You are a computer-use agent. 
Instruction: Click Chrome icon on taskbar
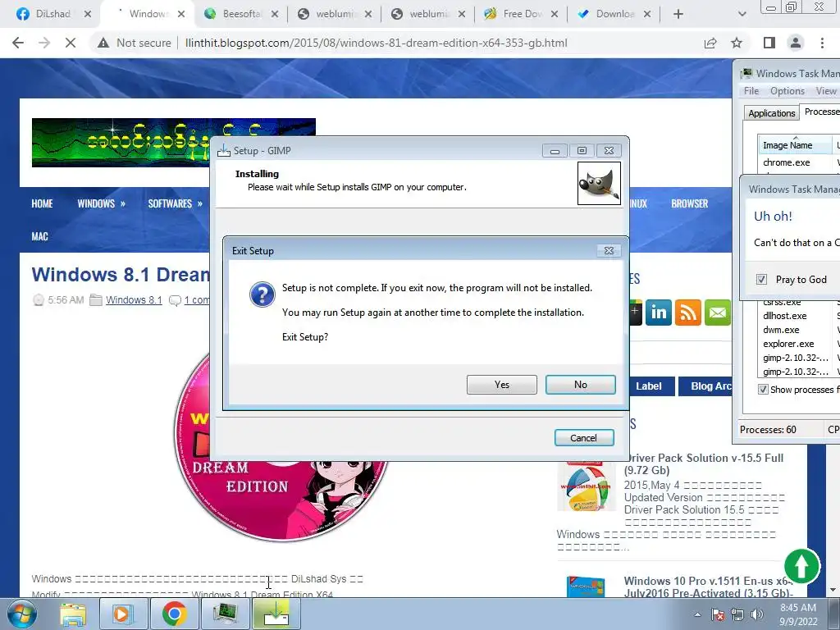(174, 614)
